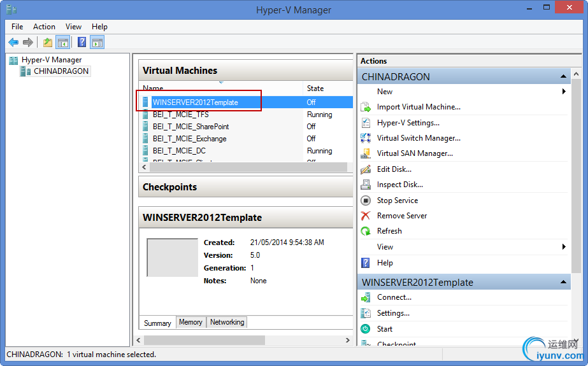Image resolution: width=588 pixels, height=366 pixels.
Task: Click the red Remove Server X icon
Action: (x=366, y=216)
